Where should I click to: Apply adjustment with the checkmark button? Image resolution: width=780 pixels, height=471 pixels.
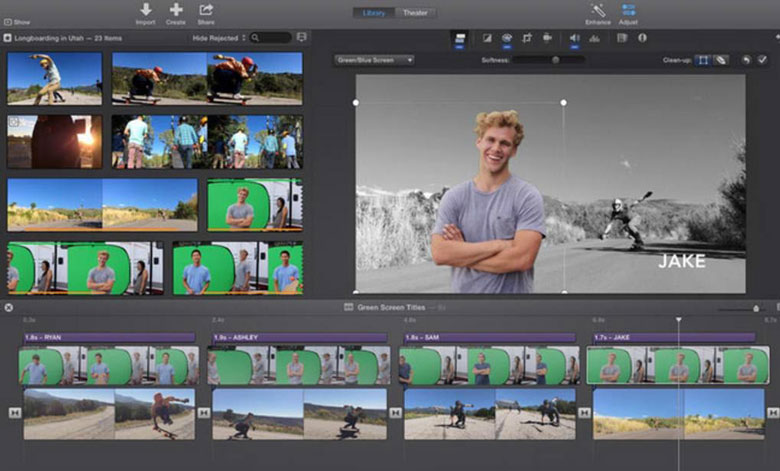pyautogui.click(x=762, y=60)
